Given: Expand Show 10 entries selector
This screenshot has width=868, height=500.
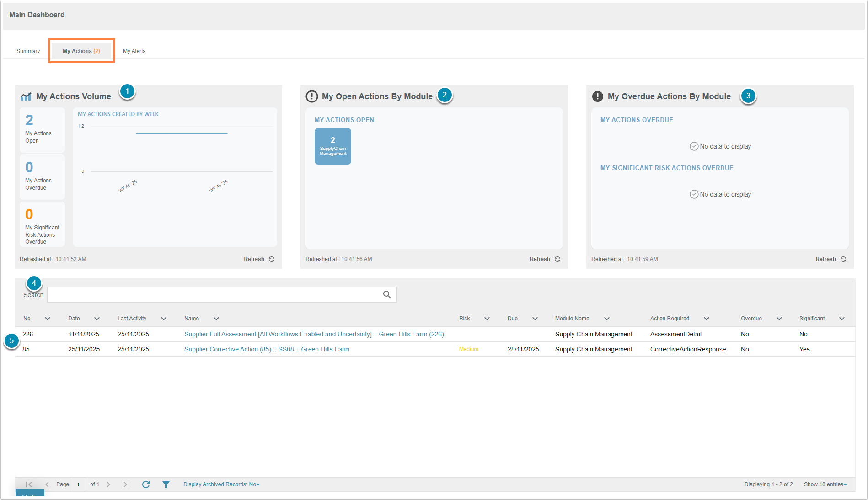Looking at the screenshot, I should coord(825,484).
